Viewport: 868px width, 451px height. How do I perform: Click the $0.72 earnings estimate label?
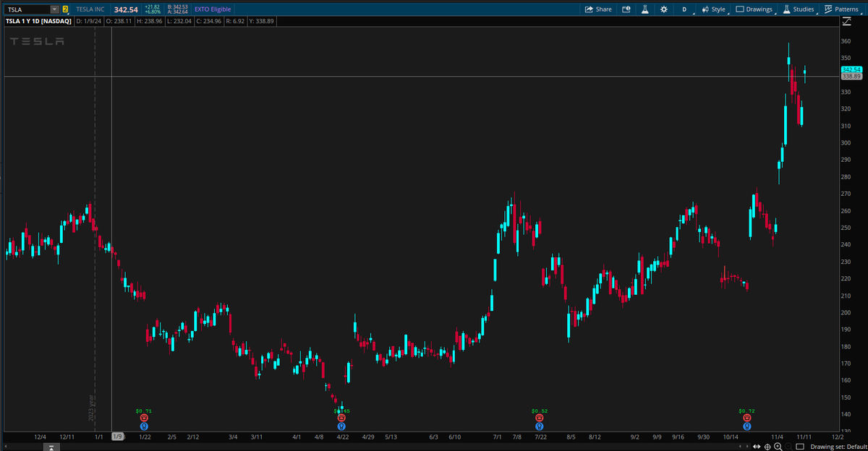tap(746, 411)
